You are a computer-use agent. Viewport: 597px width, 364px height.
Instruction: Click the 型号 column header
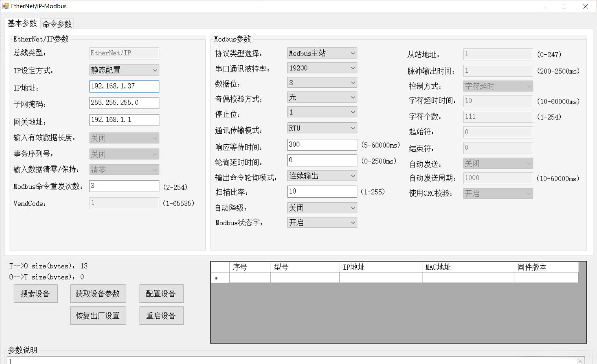click(305, 267)
